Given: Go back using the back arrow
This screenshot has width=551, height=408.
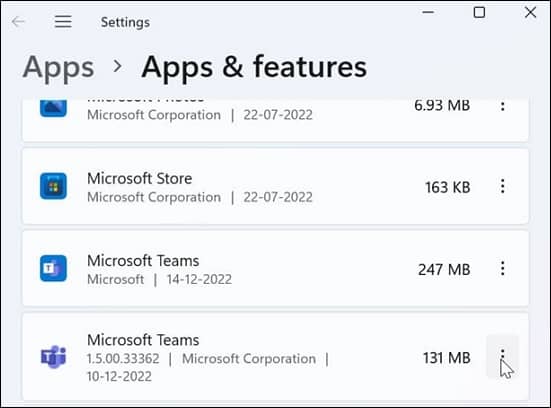Looking at the screenshot, I should click(18, 22).
